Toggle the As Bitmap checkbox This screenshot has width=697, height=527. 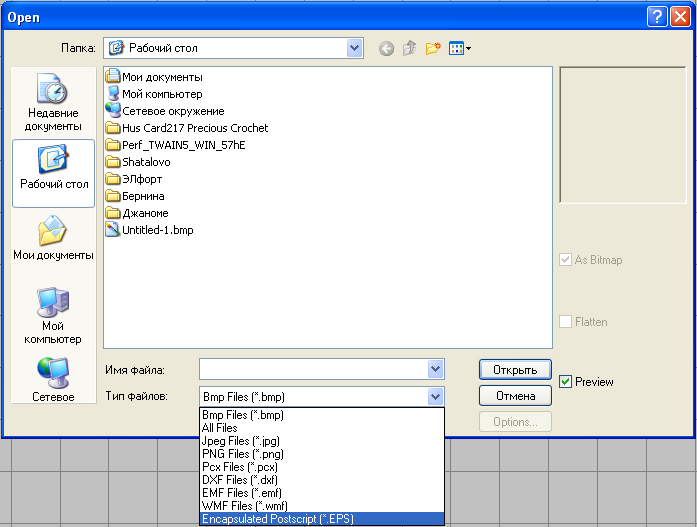[x=566, y=260]
